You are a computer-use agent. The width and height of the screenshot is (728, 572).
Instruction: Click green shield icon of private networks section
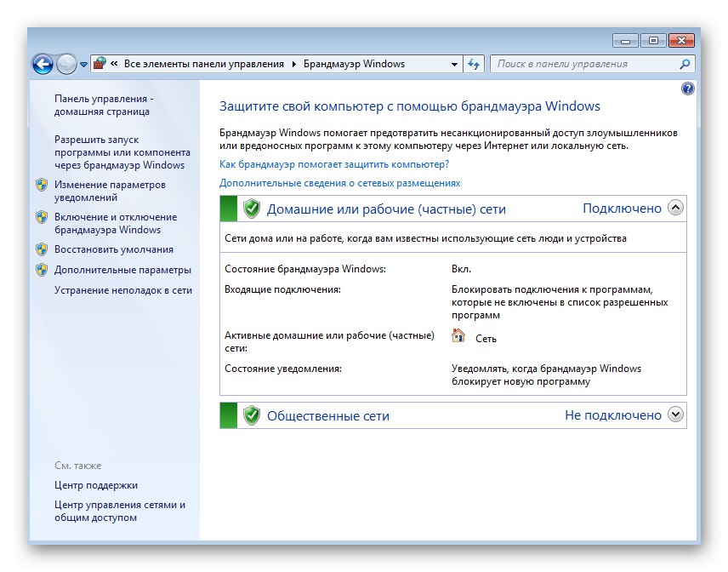[252, 209]
